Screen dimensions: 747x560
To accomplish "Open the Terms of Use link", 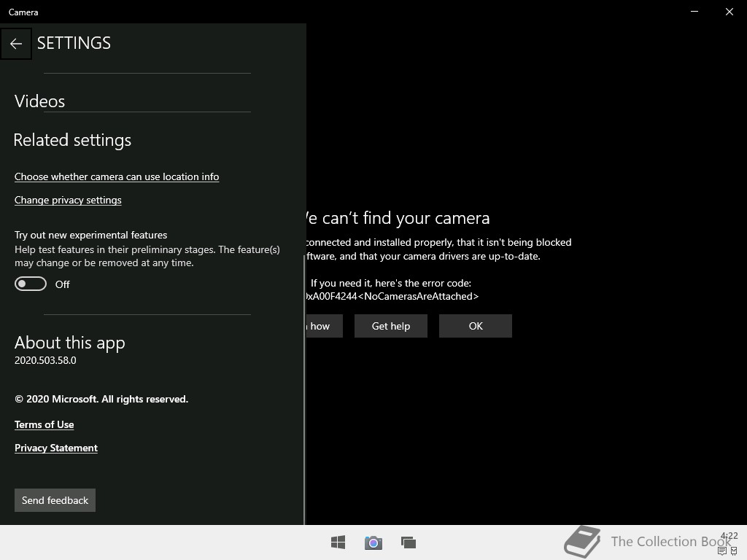I will click(44, 425).
